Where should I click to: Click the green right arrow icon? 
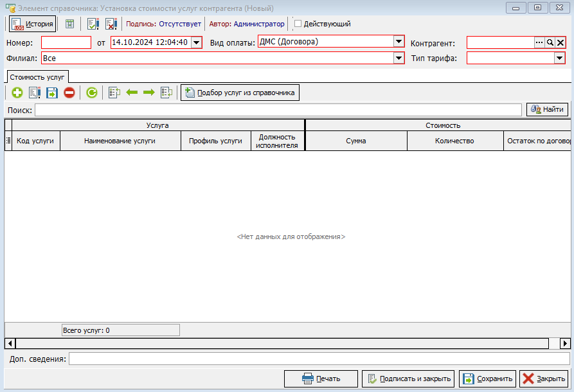pyautogui.click(x=148, y=93)
